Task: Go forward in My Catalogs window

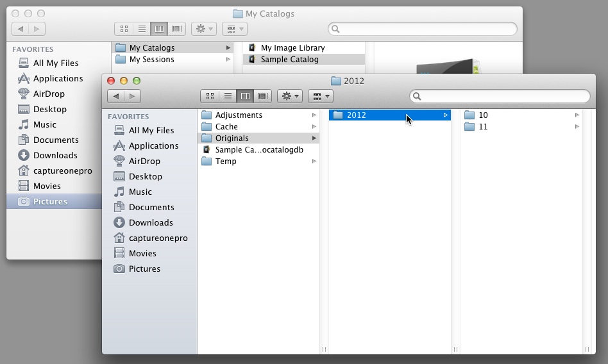Action: (37, 29)
